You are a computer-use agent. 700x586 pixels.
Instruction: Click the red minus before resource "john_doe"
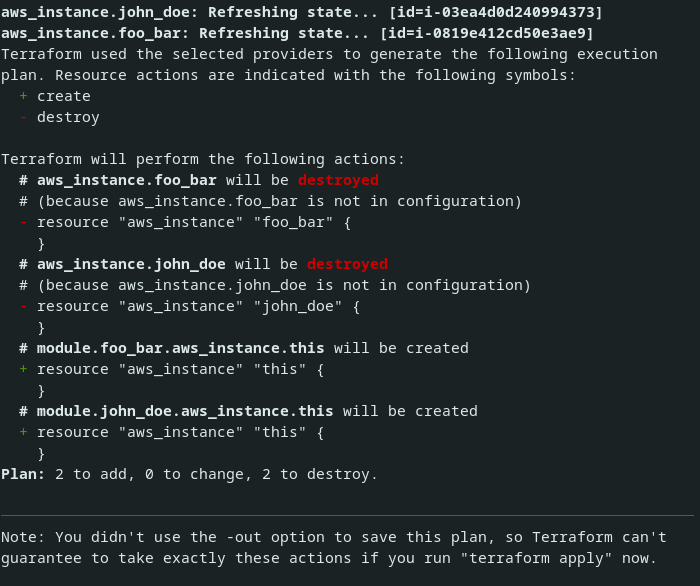point(23,306)
